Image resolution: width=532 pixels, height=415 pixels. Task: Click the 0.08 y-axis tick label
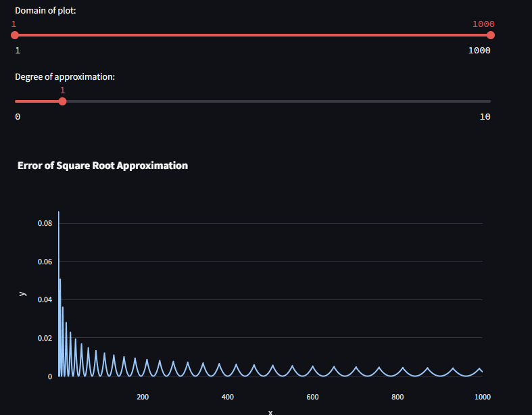[44, 223]
